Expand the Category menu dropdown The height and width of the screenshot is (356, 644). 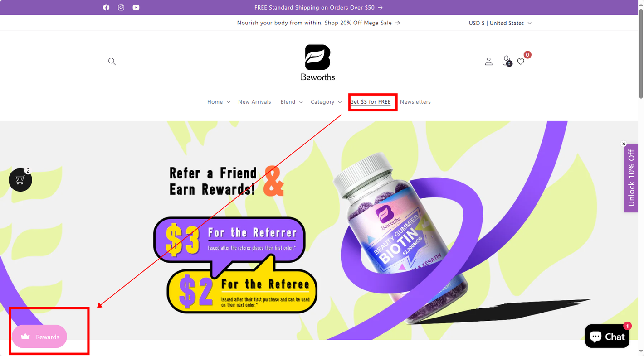point(326,102)
